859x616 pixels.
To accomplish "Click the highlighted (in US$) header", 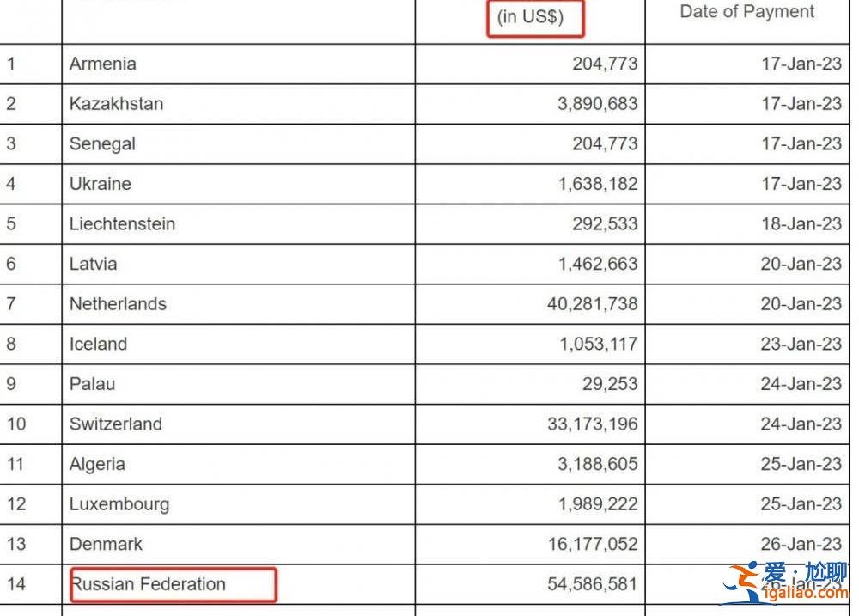I will click(535, 17).
